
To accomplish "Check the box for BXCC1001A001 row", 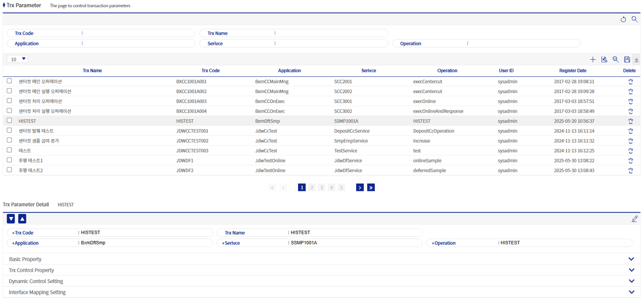I will (9, 81).
